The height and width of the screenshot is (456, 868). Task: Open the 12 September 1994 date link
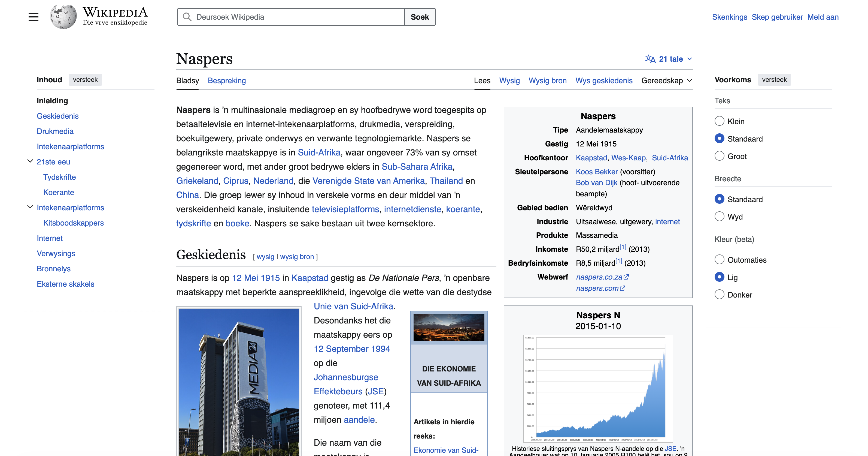(x=352, y=349)
